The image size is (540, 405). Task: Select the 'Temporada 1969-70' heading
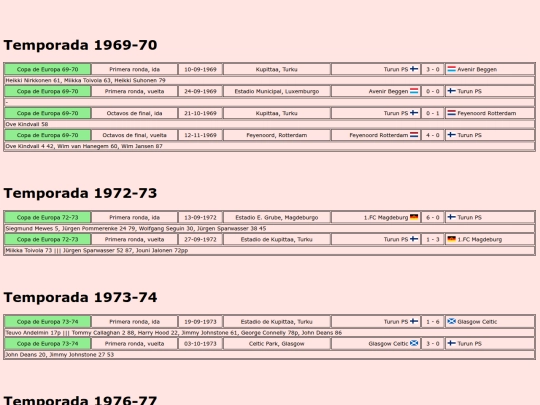pyautogui.click(x=80, y=45)
